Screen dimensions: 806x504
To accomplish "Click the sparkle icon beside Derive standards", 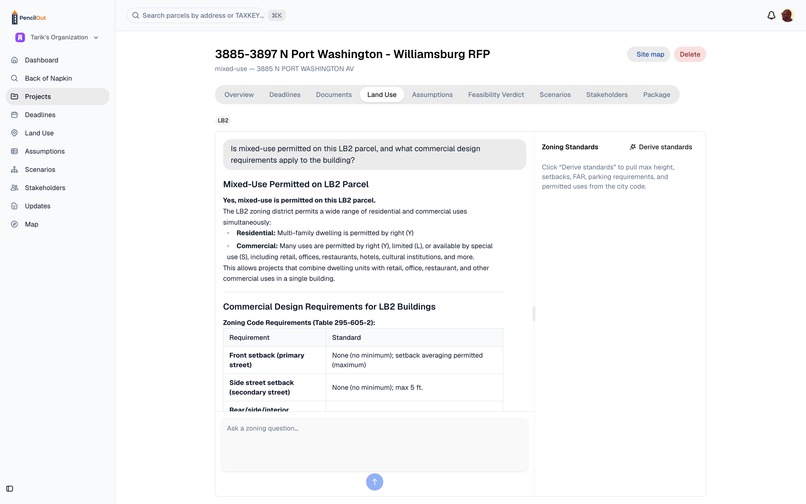I will [633, 147].
